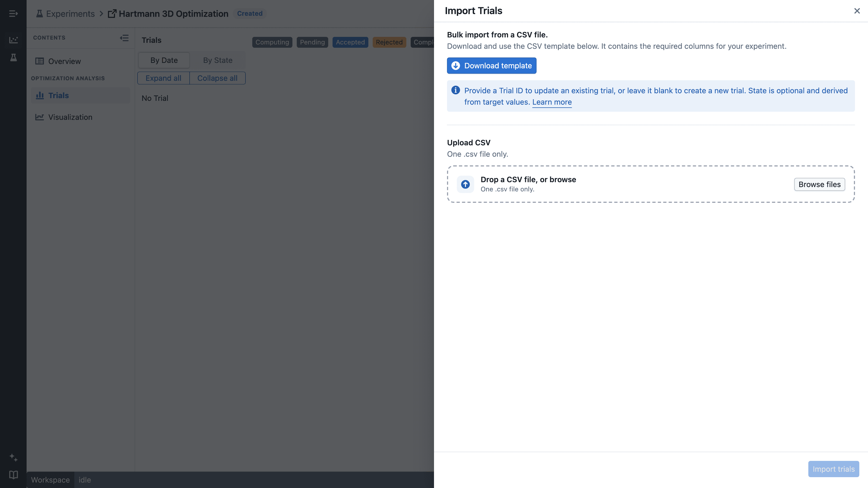Click the idle status indicator

[85, 480]
